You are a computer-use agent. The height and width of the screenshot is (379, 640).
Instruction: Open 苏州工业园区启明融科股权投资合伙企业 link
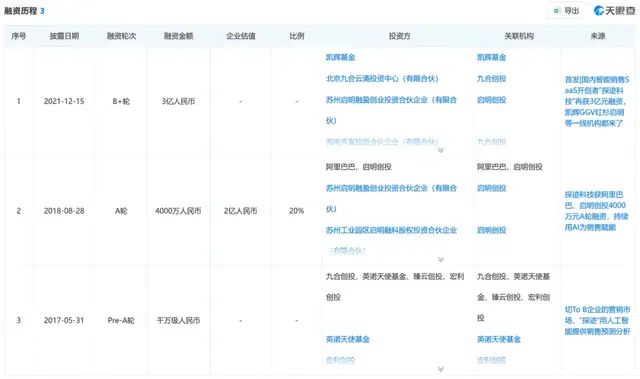(391, 240)
